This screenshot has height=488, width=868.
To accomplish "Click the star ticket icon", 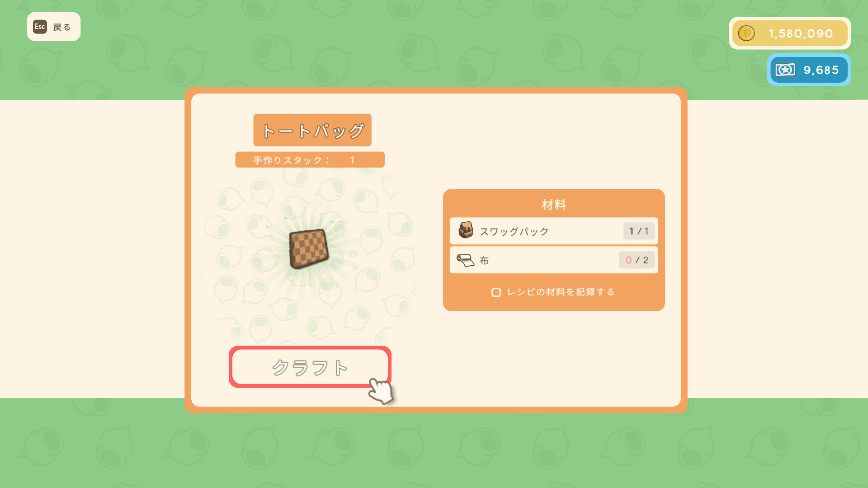I will pos(785,70).
